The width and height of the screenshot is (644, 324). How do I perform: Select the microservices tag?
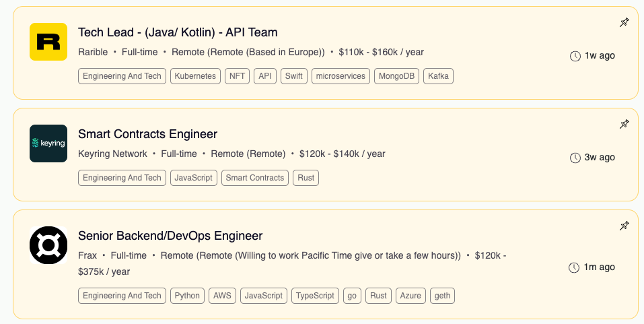tap(341, 76)
